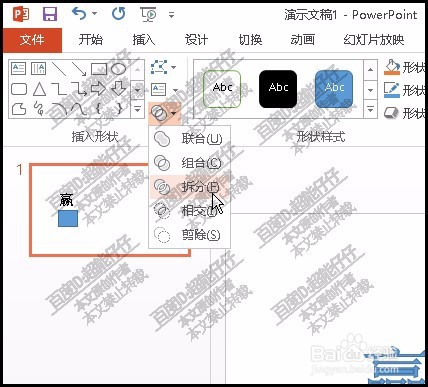Click the Shape Fill paint bucket icon

[x=392, y=68]
